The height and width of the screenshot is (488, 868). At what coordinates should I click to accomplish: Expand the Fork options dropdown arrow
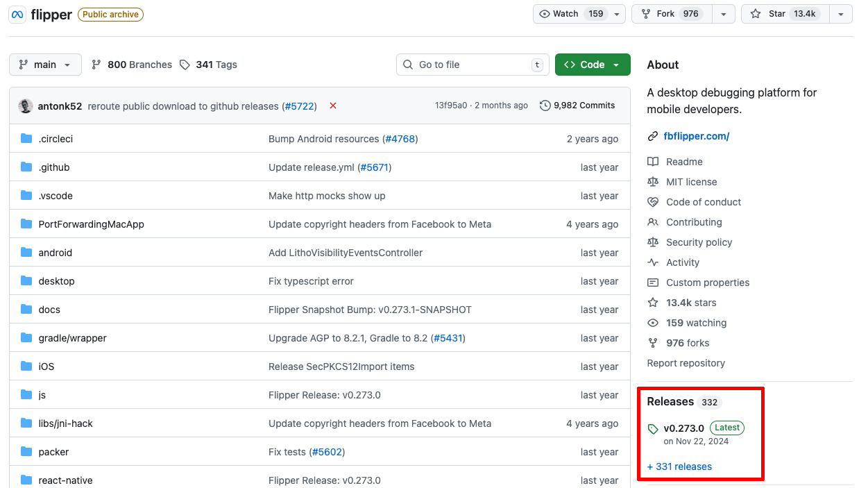tap(724, 14)
